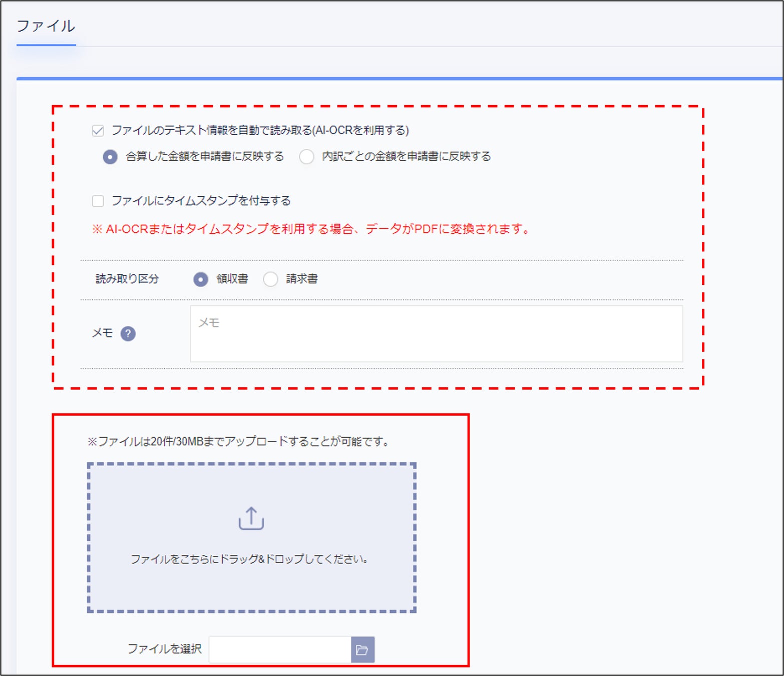
Task: Click the ファイルを選択 text field
Action: tap(280, 649)
